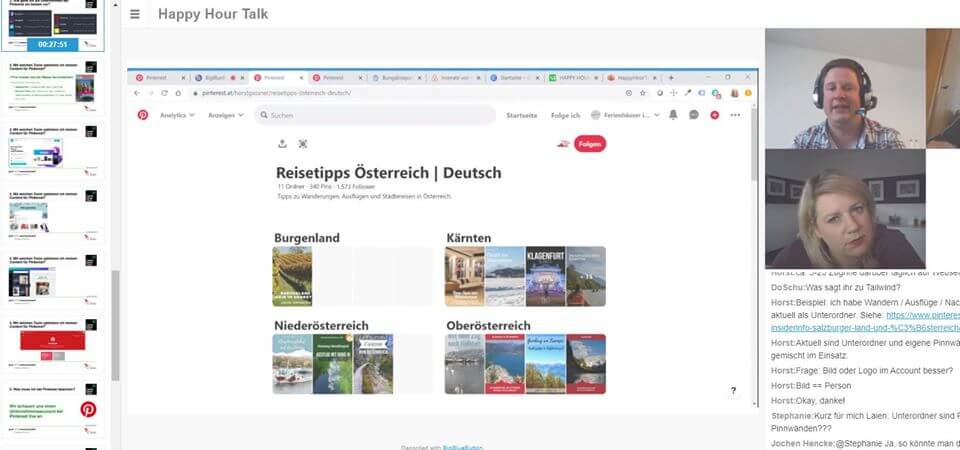
Task: Open Pinterest messages speech bubble
Action: coord(694,114)
